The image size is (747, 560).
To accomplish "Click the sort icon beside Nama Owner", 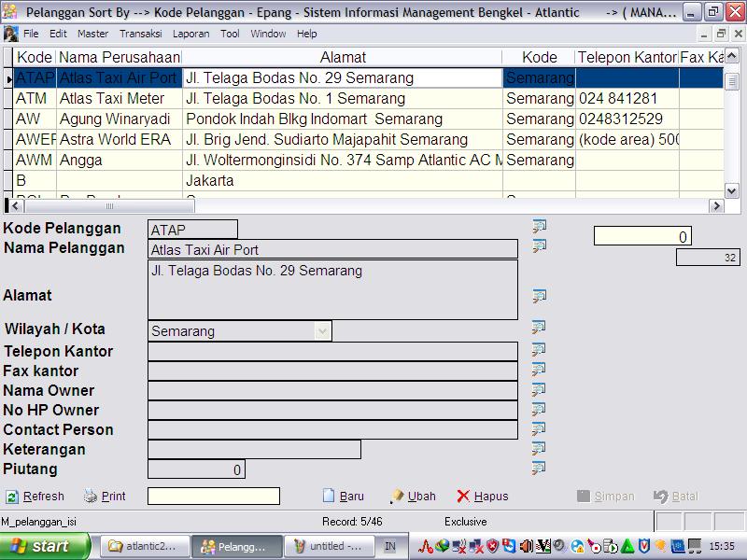I will pos(539,389).
